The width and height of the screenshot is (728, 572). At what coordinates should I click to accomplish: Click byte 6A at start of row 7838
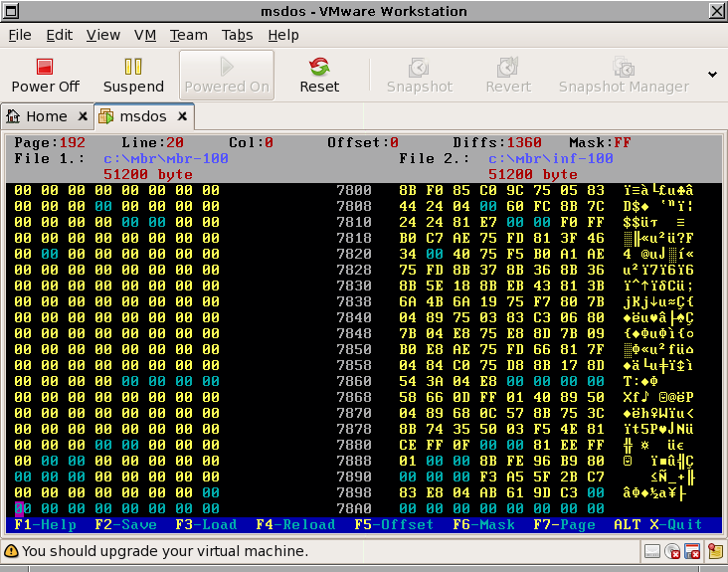[x=408, y=301]
